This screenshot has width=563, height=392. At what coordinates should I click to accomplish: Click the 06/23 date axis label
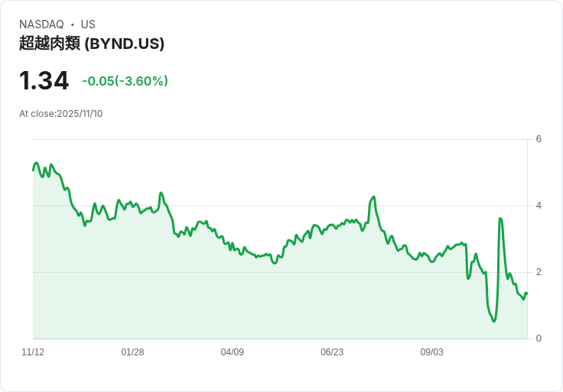click(x=332, y=352)
